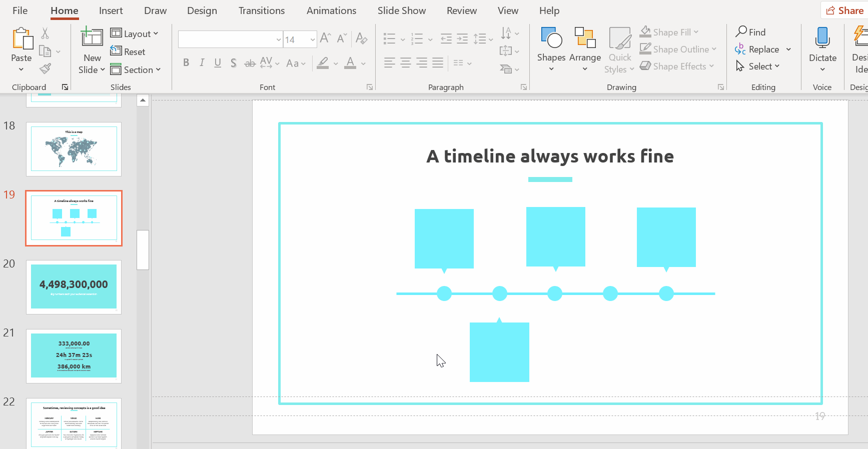Viewport: 868px width, 449px height.
Task: Open the Select dropdown
Action: tap(758, 66)
